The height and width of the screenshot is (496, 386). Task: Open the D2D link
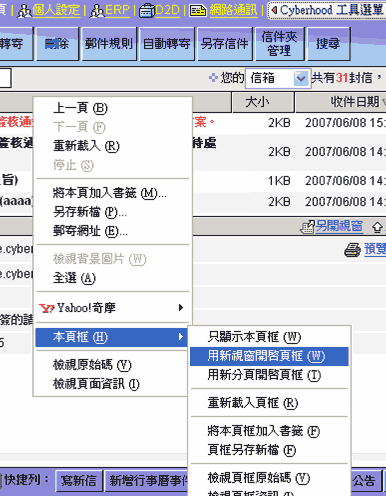tap(167, 11)
